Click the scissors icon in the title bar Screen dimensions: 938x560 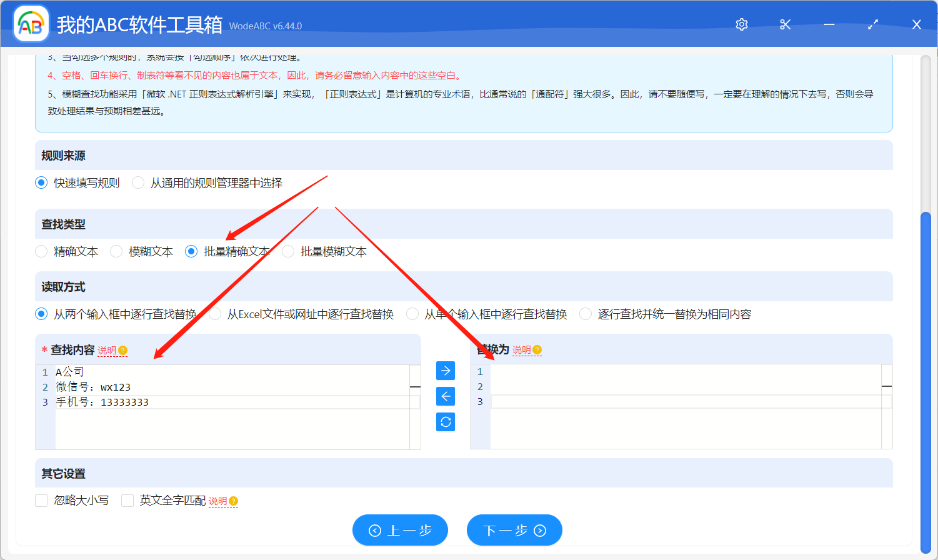coord(785,24)
